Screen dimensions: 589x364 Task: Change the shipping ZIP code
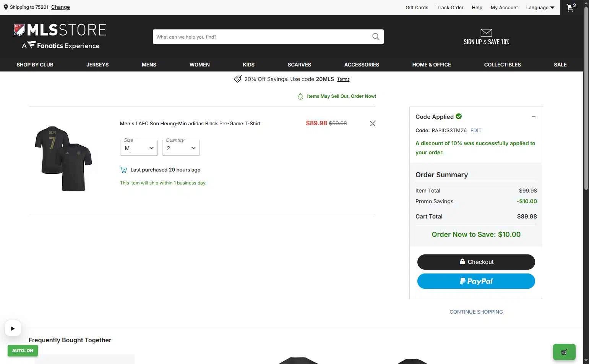60,7
